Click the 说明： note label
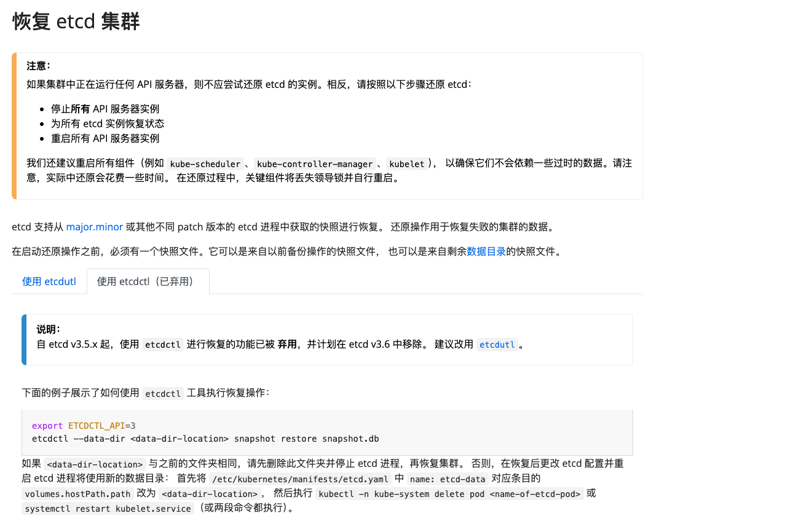Image resolution: width=793 pixels, height=532 pixels. click(x=49, y=329)
